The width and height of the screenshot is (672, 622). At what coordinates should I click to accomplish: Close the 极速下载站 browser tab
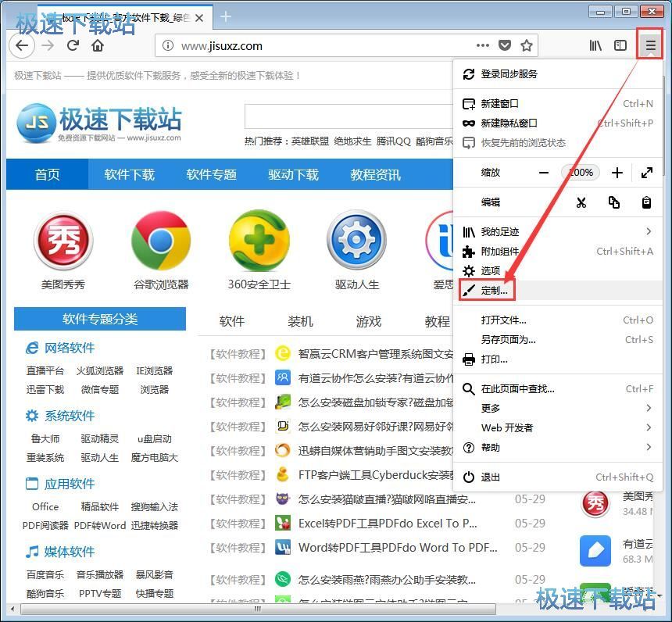pyautogui.click(x=198, y=18)
